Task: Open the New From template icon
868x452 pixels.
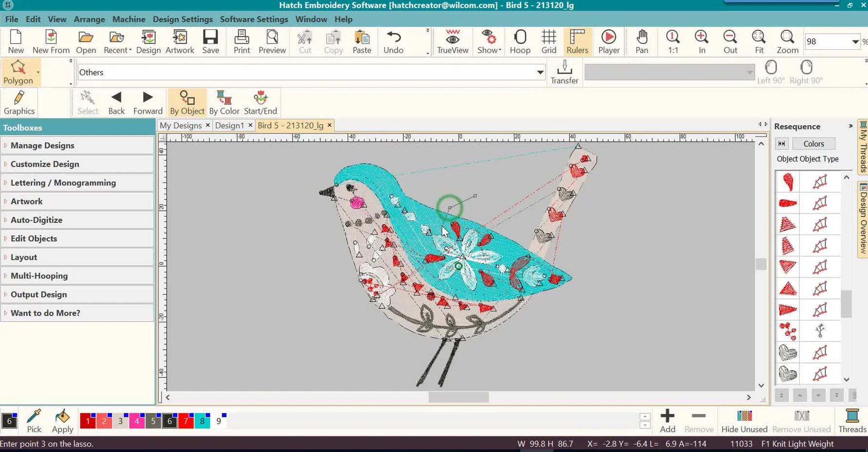Action: tap(51, 41)
